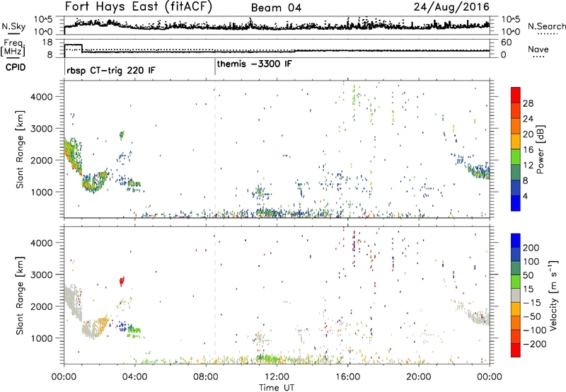Click the '1000' tick of the velocity panel
This screenshot has height=392, width=566.
42,338
